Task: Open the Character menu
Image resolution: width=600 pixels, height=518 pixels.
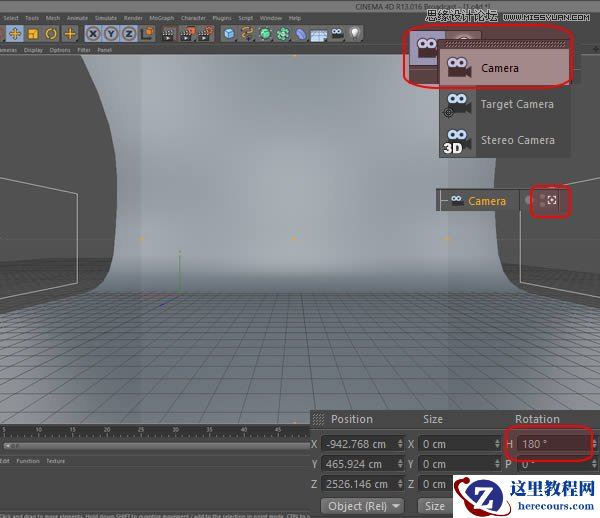Action: tap(193, 18)
